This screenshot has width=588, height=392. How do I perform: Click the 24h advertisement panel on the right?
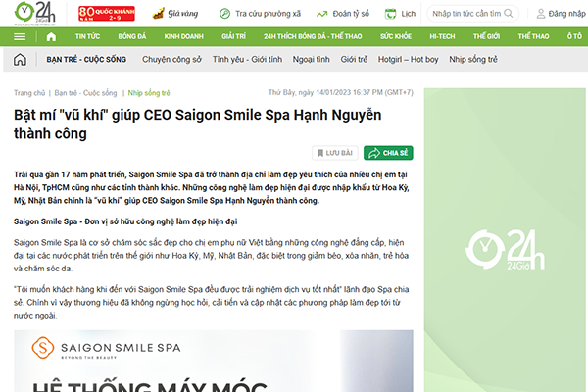[505, 240]
